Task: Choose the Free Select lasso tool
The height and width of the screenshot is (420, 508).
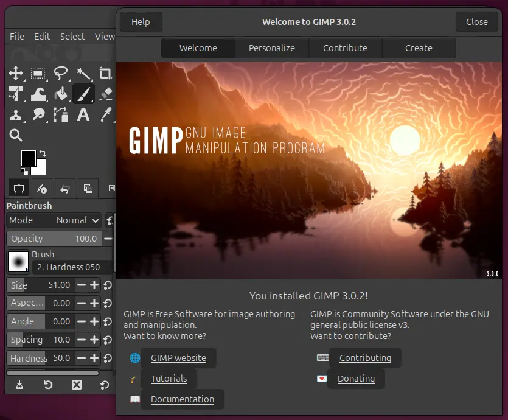Action: [60, 73]
